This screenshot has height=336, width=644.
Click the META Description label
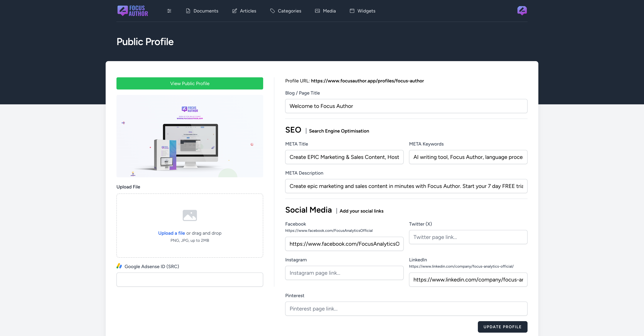(304, 173)
